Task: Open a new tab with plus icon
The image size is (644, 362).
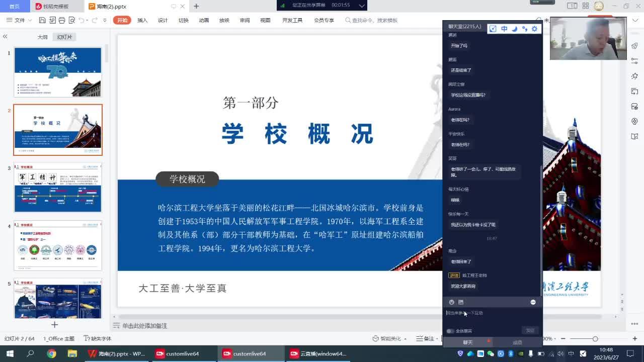Action: 196,6
